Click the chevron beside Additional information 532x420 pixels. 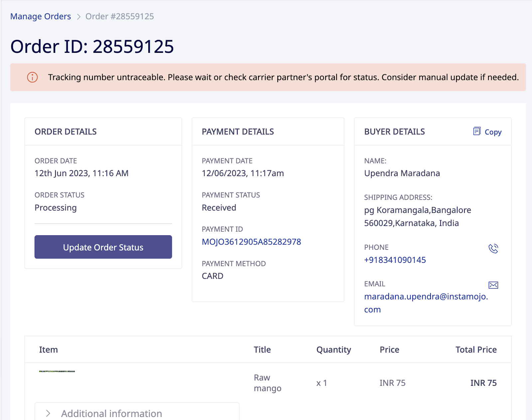tap(49, 413)
